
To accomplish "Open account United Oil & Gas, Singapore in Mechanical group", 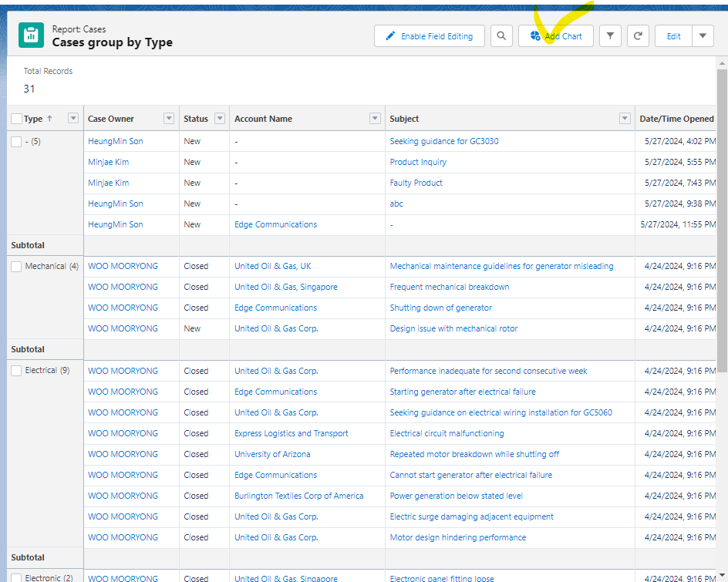I will (x=285, y=287).
